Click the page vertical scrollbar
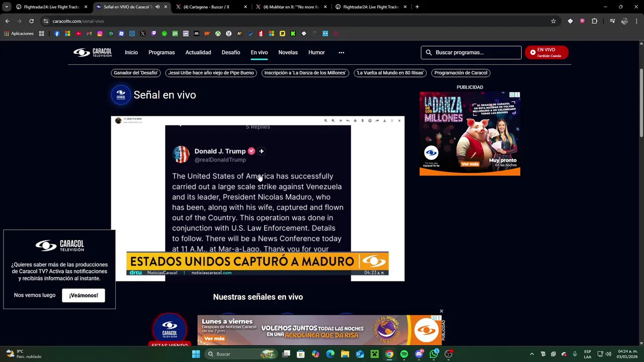 641,103
